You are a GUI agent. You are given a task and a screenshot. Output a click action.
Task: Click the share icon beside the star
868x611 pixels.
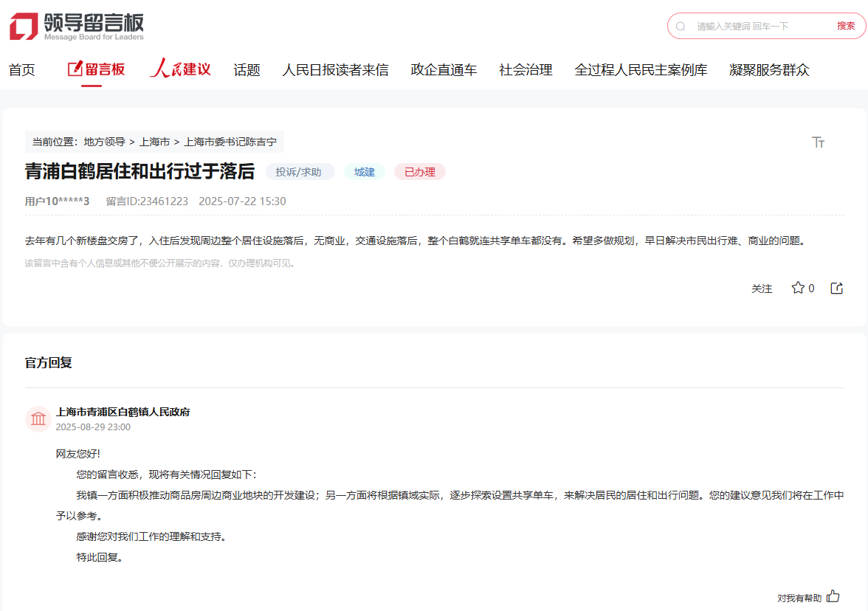836,288
